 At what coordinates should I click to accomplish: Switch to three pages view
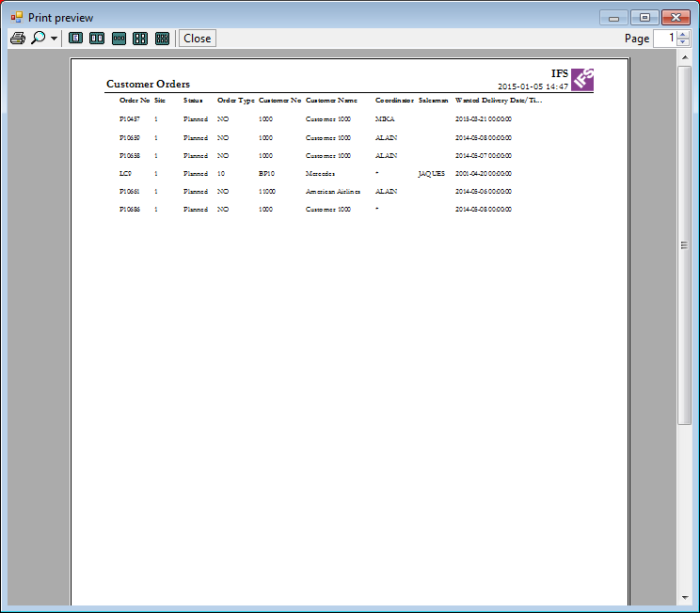click(x=119, y=39)
